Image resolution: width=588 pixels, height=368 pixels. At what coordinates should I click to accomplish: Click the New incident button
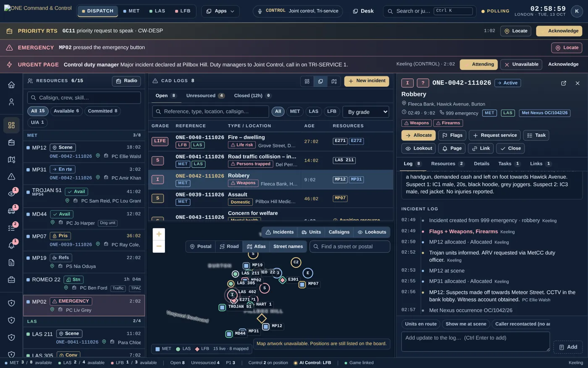367,81
